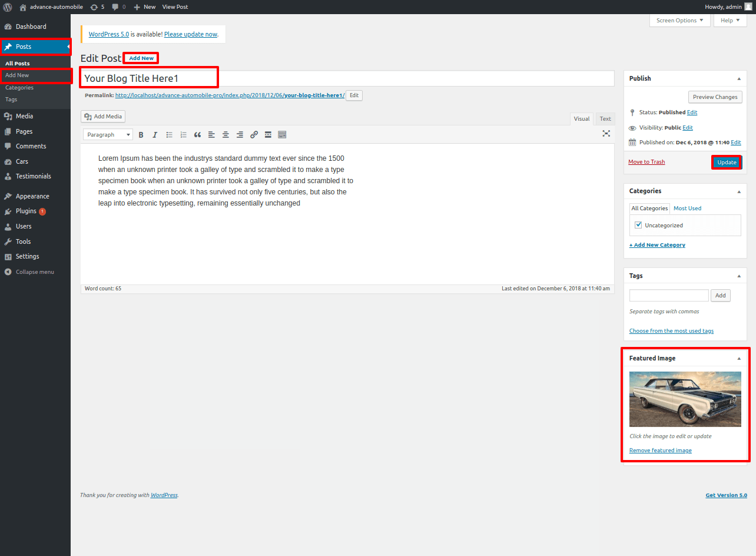Click the tags input field
The height and width of the screenshot is (556, 756).
(x=669, y=296)
